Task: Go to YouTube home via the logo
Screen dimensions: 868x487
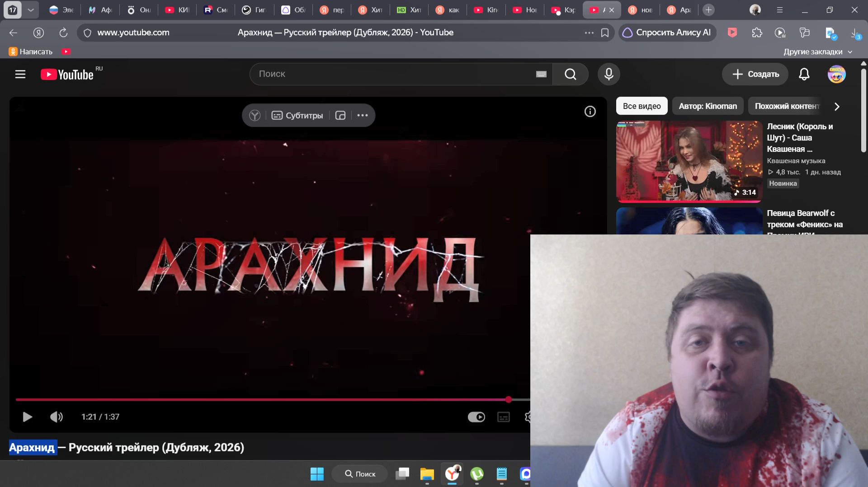Action: pos(67,75)
